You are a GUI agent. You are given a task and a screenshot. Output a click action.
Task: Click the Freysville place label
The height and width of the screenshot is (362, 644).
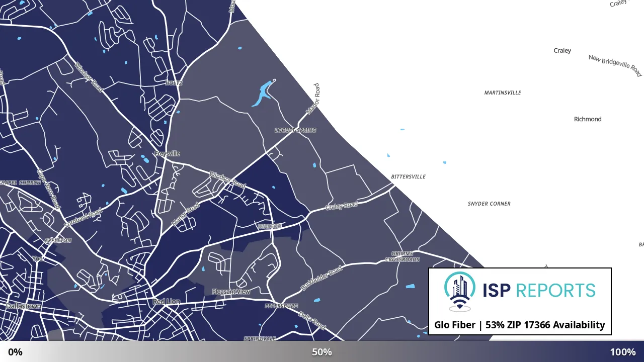click(x=167, y=153)
